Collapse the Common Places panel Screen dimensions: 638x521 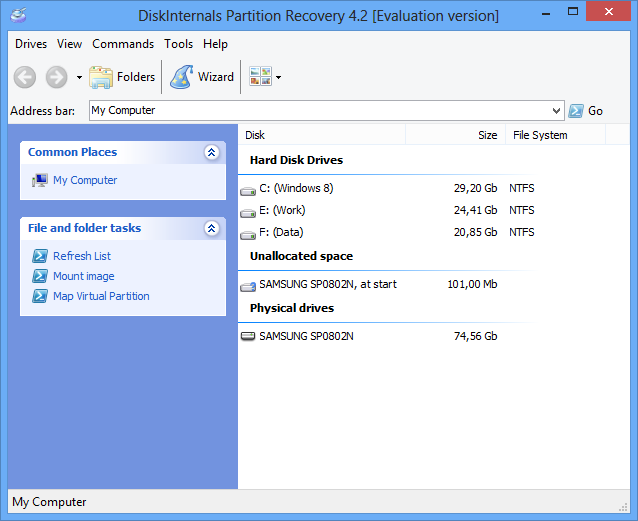tap(212, 152)
